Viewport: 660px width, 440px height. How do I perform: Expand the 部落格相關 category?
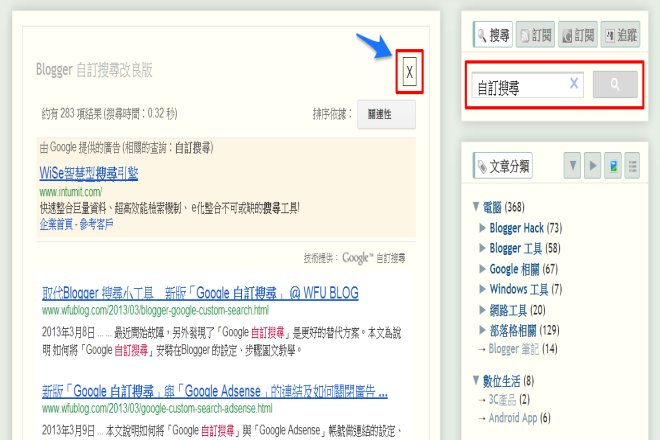pyautogui.click(x=482, y=330)
